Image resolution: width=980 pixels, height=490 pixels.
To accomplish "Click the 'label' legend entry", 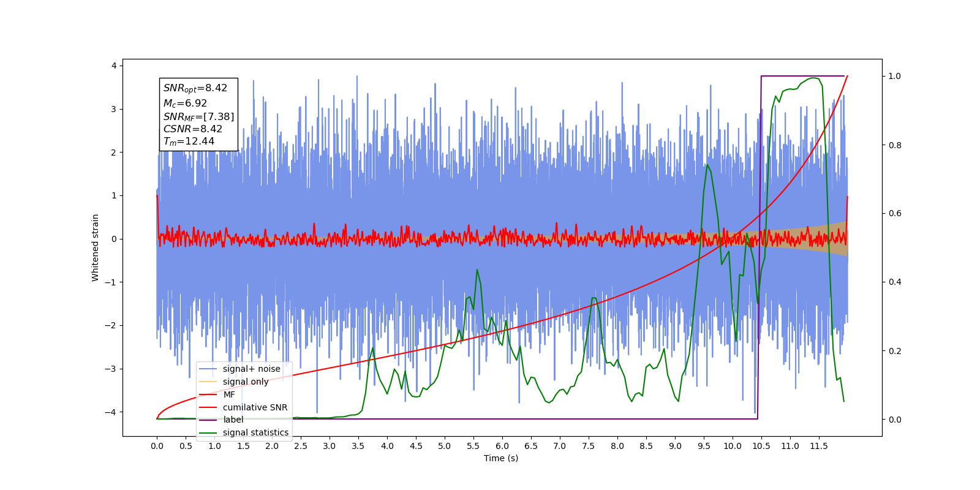I will pyautogui.click(x=222, y=420).
